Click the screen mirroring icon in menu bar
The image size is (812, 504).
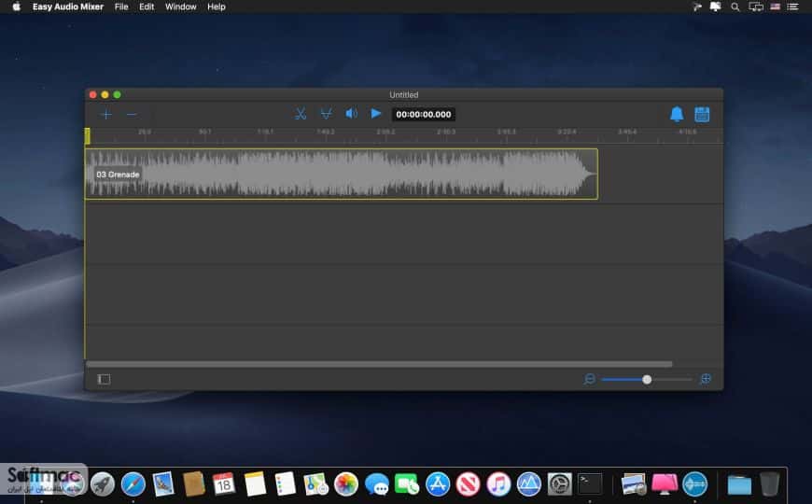click(x=756, y=7)
